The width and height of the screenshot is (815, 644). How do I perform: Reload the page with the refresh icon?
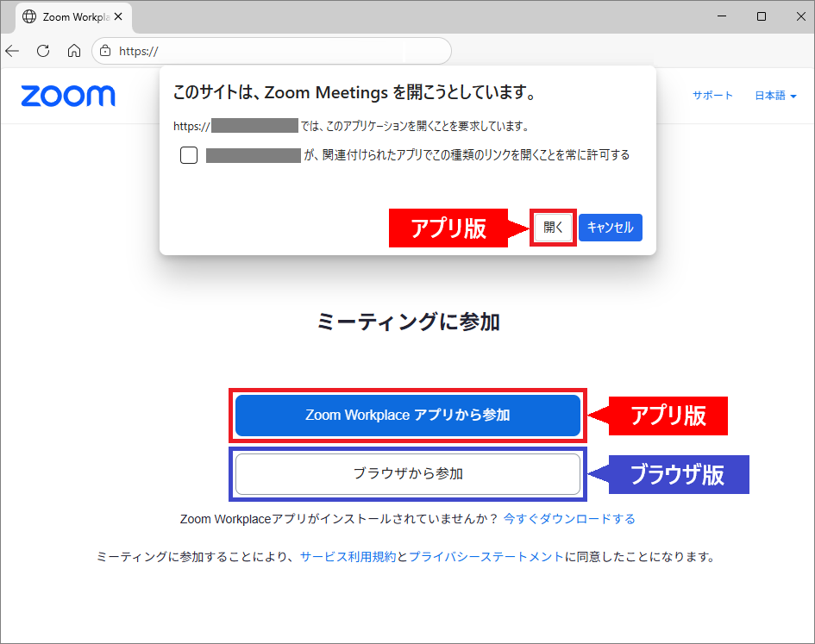[43, 51]
